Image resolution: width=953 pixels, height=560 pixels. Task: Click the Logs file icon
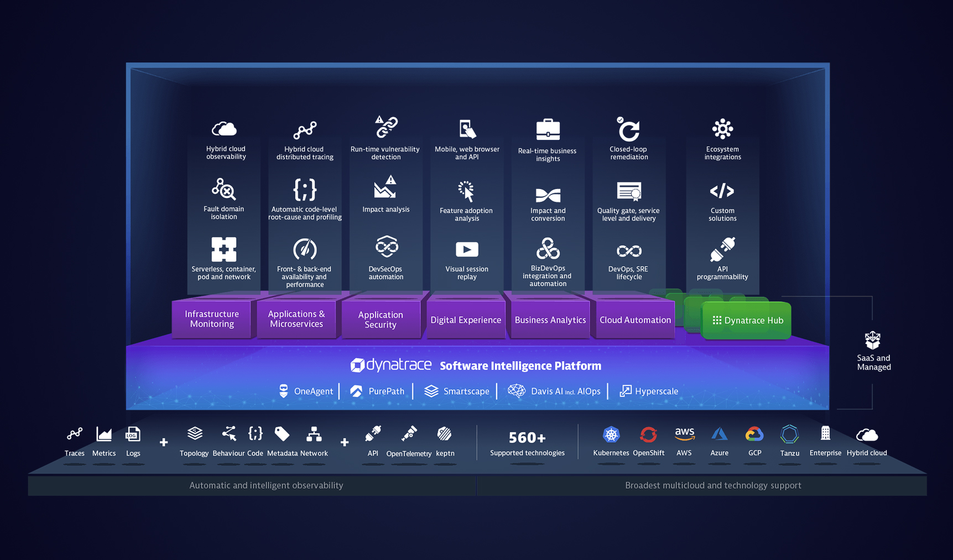click(x=133, y=435)
